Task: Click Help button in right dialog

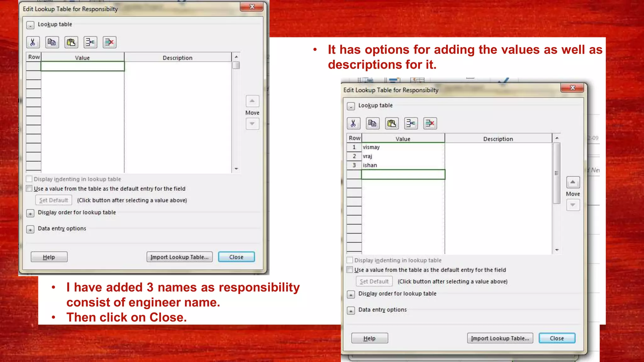Action: [369, 338]
